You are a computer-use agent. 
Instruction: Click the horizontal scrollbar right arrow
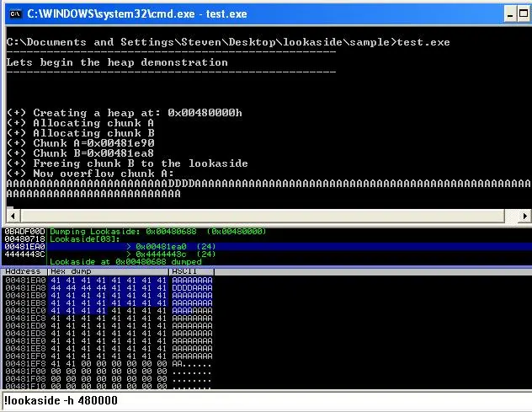pyautogui.click(x=524, y=216)
